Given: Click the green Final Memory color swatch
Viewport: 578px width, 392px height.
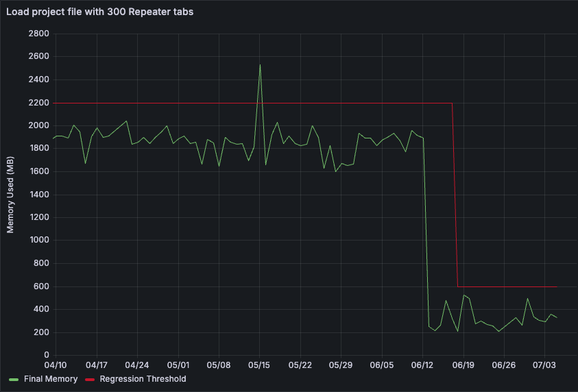Looking at the screenshot, I should (14, 379).
